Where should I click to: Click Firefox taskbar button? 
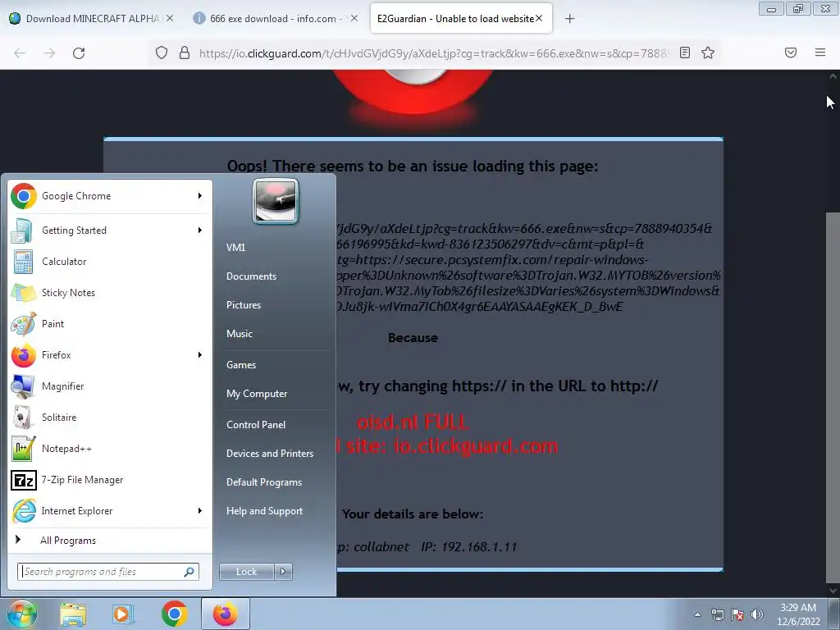coord(225,614)
